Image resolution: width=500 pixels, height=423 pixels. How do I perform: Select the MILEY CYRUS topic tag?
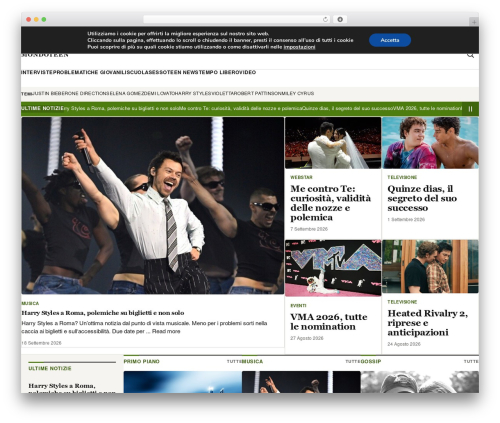[x=298, y=94]
